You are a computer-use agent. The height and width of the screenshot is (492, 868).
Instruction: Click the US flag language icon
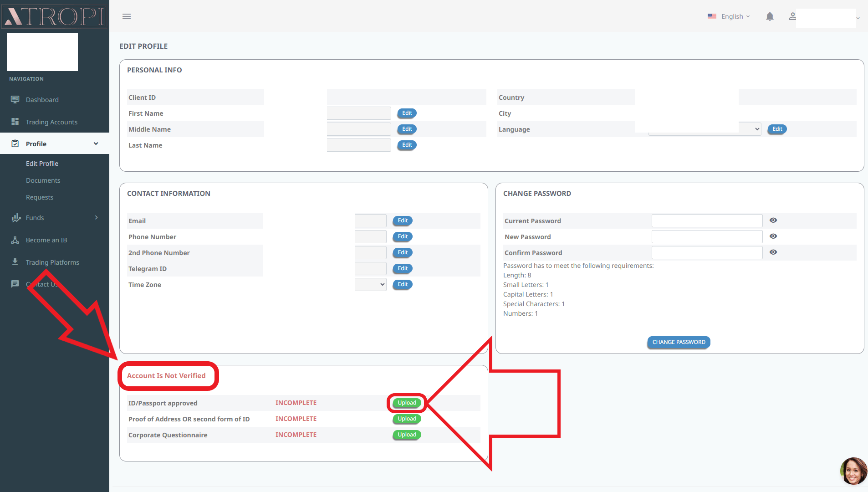[x=712, y=16]
